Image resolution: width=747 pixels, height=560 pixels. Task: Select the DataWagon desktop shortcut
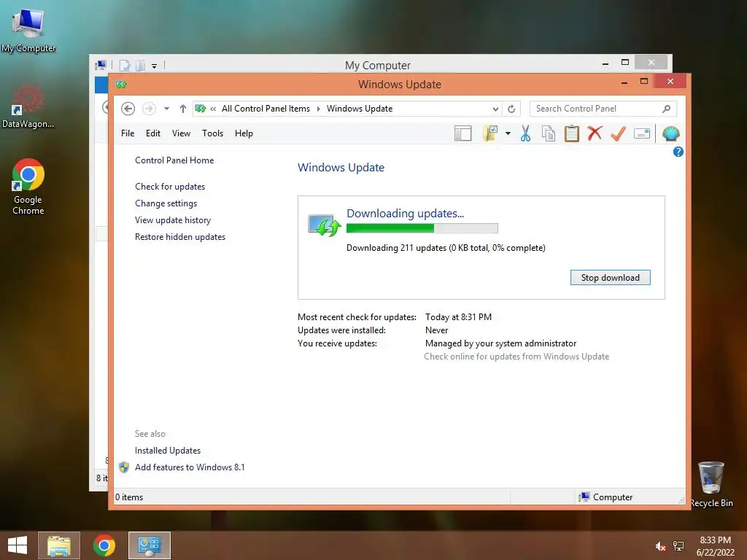click(28, 106)
